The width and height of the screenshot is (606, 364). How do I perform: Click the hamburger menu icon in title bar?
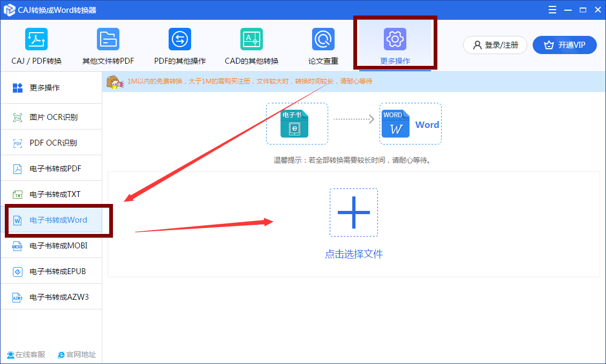click(552, 10)
